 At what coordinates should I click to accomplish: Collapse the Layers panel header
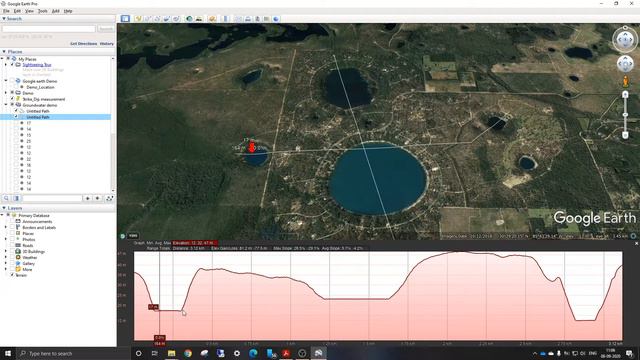4,208
